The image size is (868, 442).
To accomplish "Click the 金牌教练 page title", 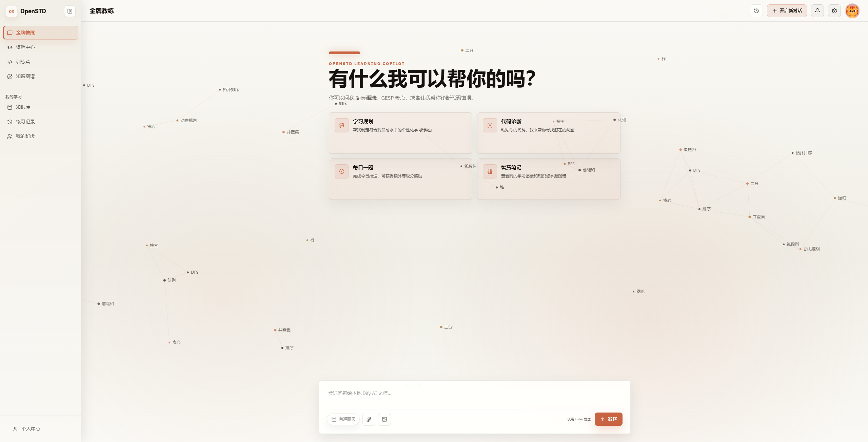I will point(102,11).
